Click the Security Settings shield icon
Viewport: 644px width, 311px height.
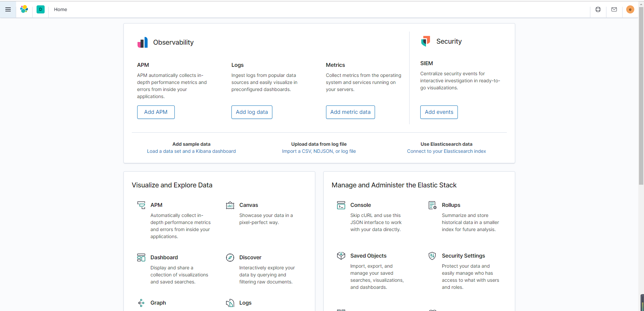[x=433, y=256]
